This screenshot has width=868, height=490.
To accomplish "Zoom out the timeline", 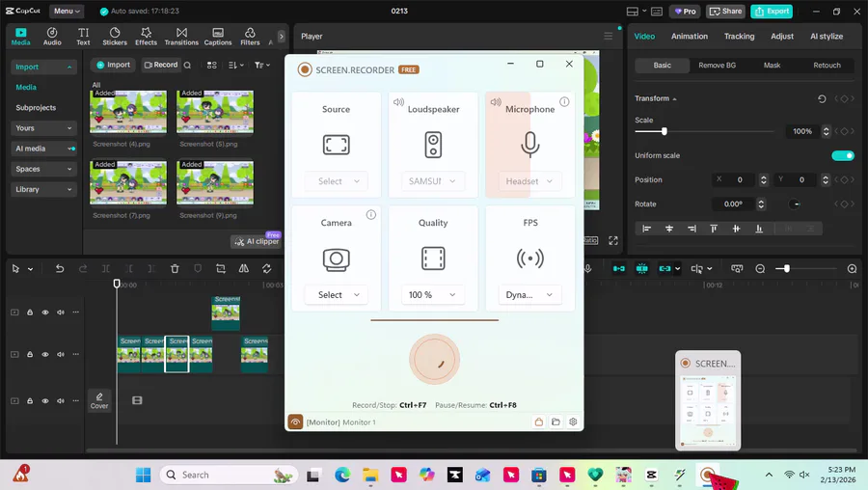I will tap(760, 268).
